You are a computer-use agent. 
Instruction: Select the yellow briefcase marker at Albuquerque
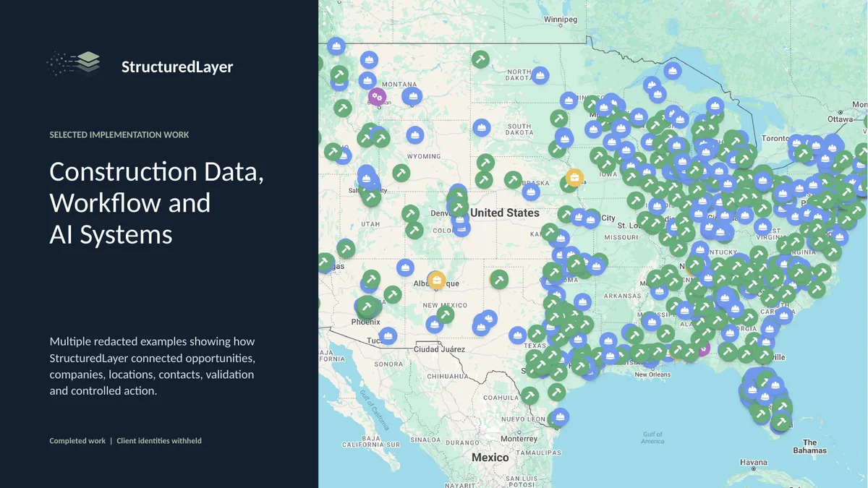436,280
